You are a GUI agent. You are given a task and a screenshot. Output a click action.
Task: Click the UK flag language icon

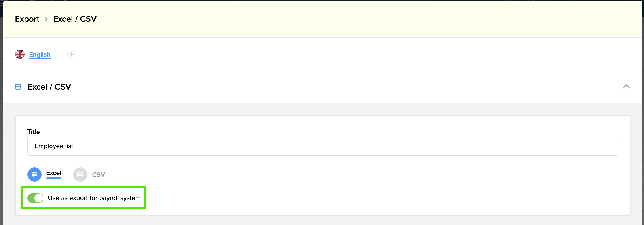(20, 54)
